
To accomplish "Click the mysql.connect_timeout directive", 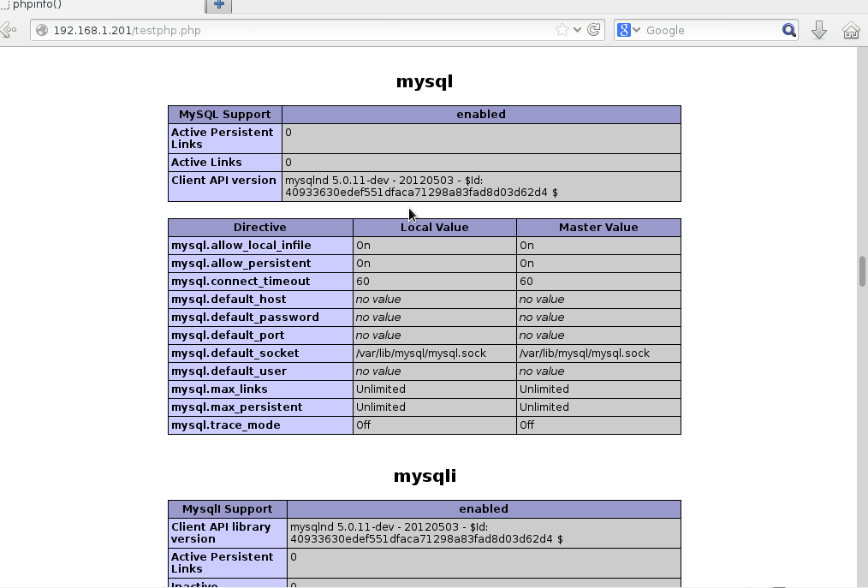I will coord(260,282).
